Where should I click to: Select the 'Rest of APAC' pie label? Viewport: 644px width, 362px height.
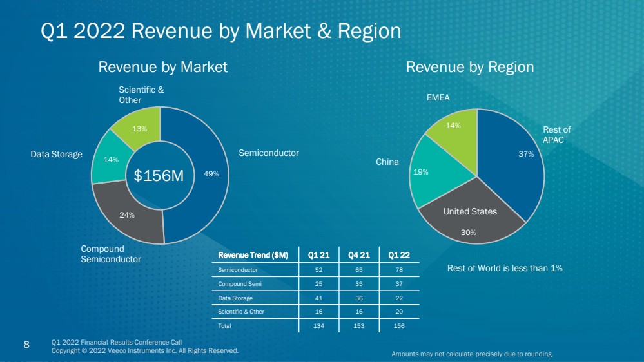click(556, 135)
